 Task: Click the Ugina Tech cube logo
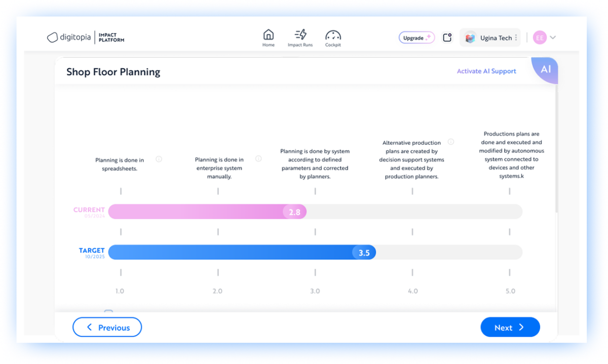point(470,38)
